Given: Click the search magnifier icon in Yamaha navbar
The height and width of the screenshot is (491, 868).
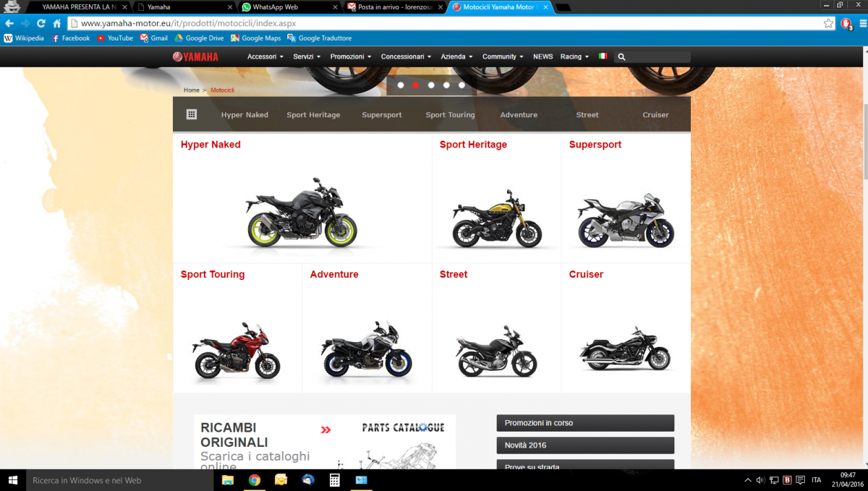Looking at the screenshot, I should point(622,56).
